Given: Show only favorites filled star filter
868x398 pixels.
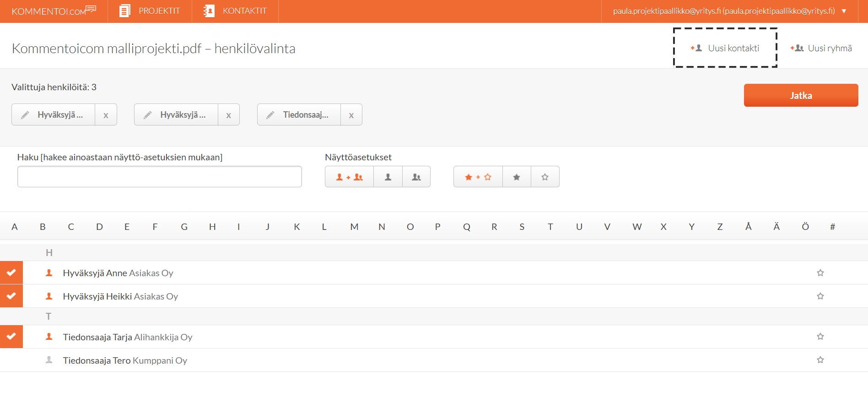Looking at the screenshot, I should (x=517, y=177).
